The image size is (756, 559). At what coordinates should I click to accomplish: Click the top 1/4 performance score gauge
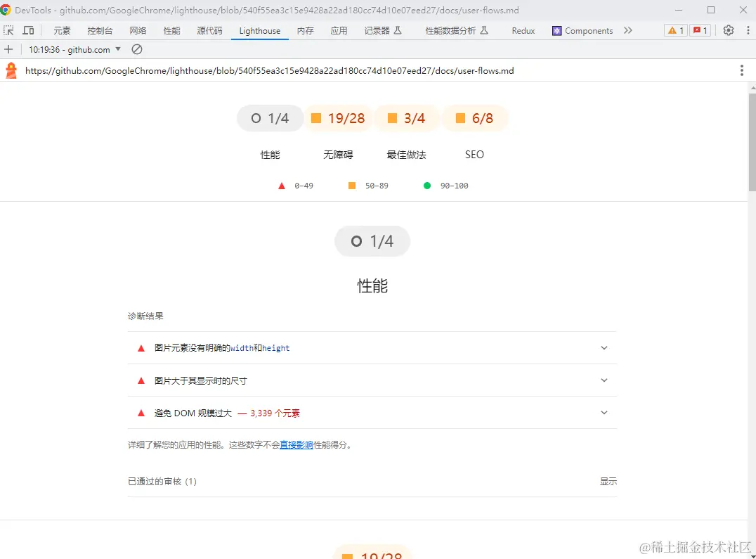click(x=270, y=118)
